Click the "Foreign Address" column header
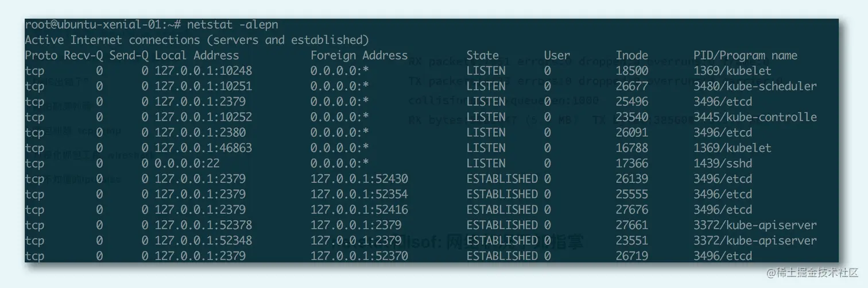Image resolution: width=868 pixels, height=288 pixels. [359, 56]
